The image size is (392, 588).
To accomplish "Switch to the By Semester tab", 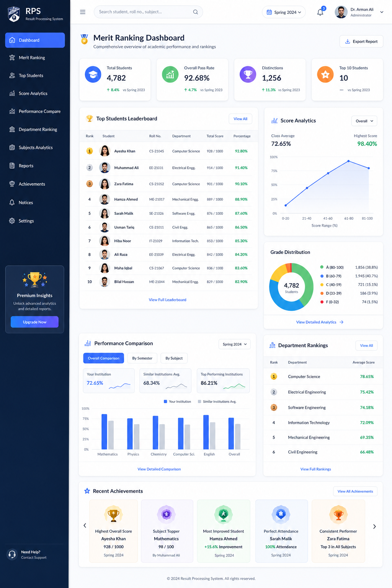I will click(142, 358).
